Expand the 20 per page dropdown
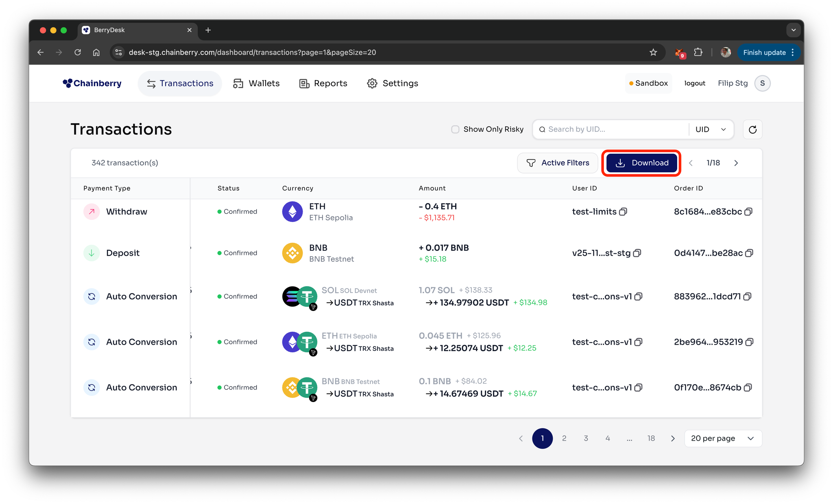This screenshot has width=833, height=504. [723, 439]
